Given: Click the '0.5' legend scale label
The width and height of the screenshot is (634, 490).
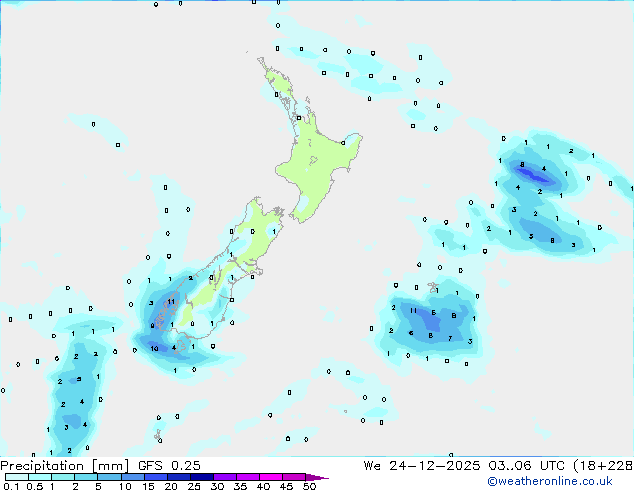Looking at the screenshot, I should coord(34,486).
